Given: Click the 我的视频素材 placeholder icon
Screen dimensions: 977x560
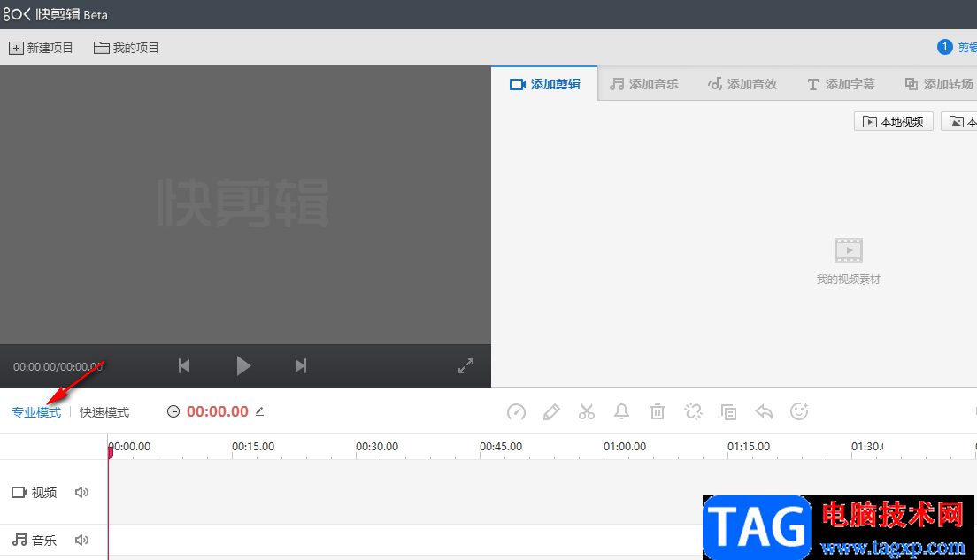Looking at the screenshot, I should coord(848,250).
